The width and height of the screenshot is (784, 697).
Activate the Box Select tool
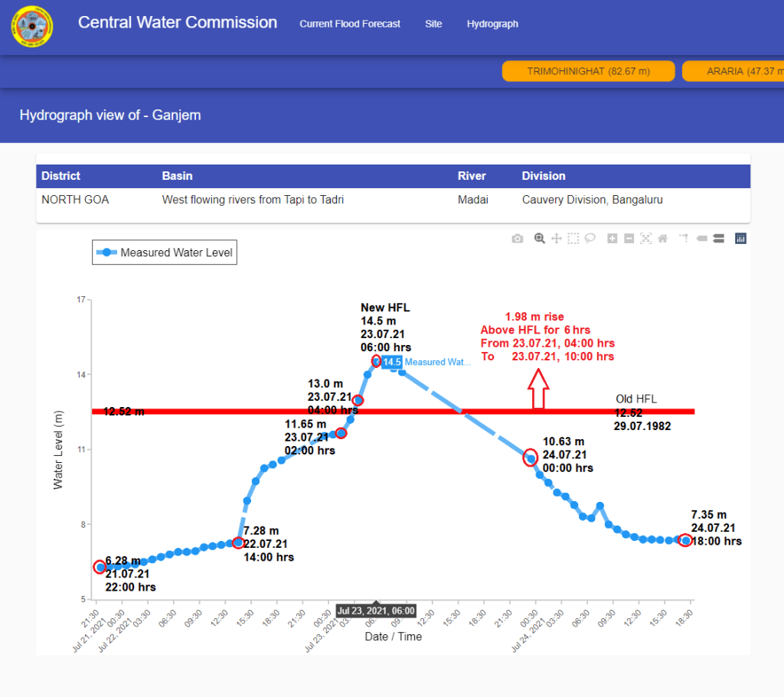coord(573,239)
